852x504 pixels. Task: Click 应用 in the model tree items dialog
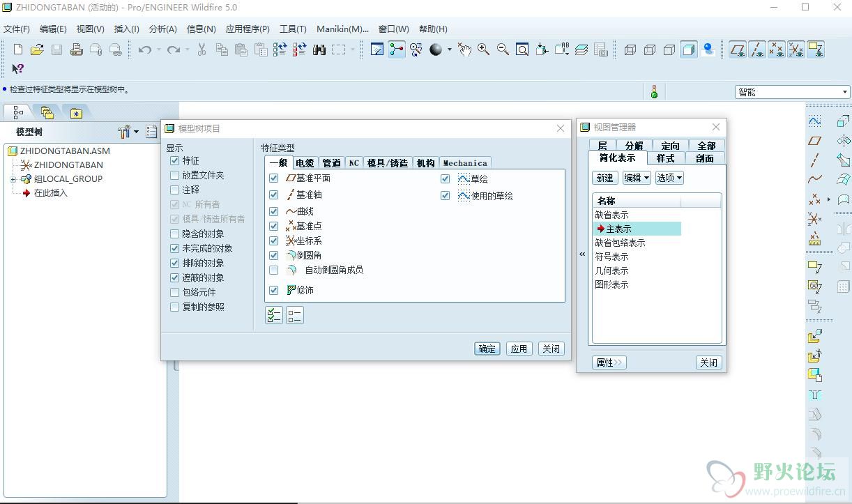coord(519,349)
